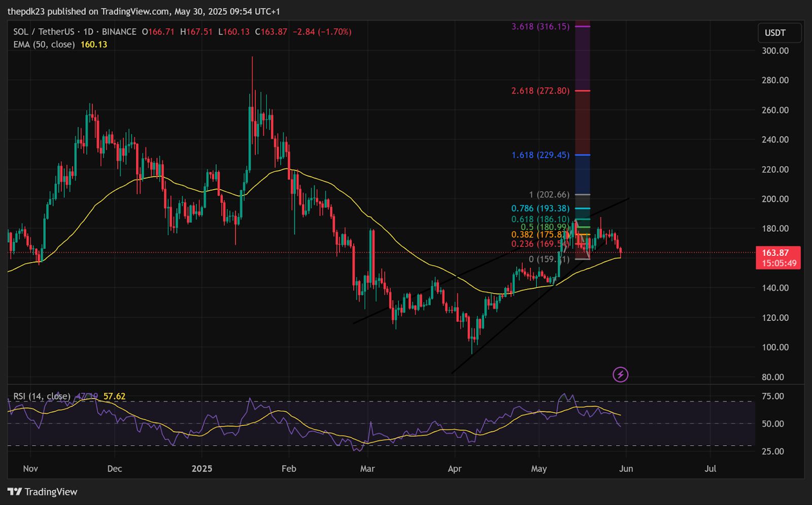Viewport: 812px width, 505px height.
Task: Click the 300.00 price scale label
Action: (x=775, y=51)
